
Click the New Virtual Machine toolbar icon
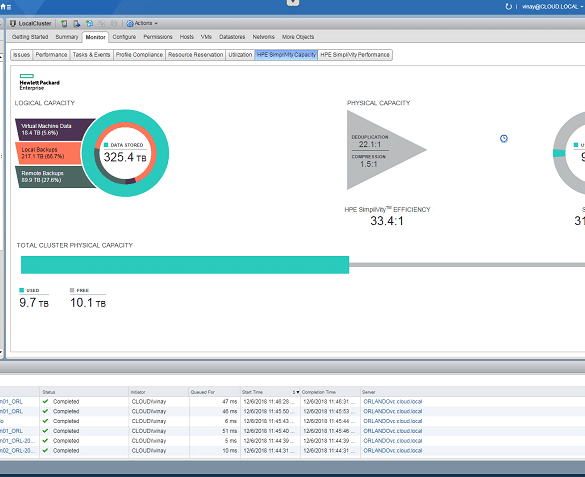(x=89, y=23)
